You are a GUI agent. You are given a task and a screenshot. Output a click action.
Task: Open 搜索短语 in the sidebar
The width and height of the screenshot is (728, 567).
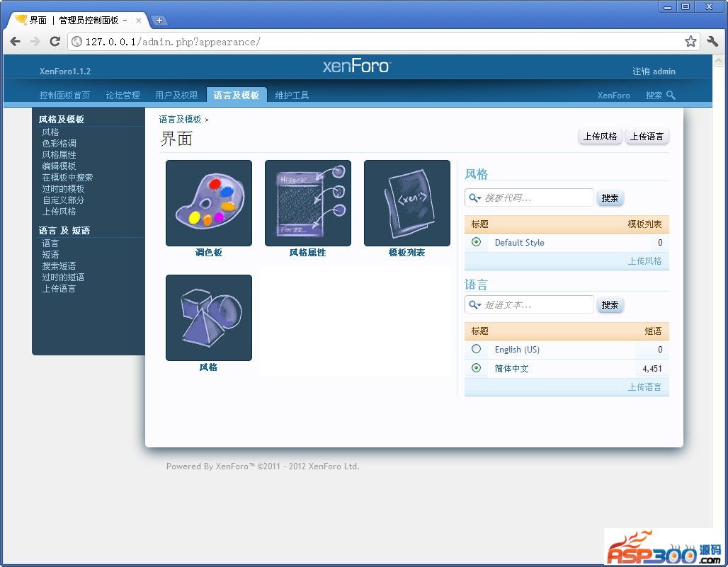pos(59,266)
